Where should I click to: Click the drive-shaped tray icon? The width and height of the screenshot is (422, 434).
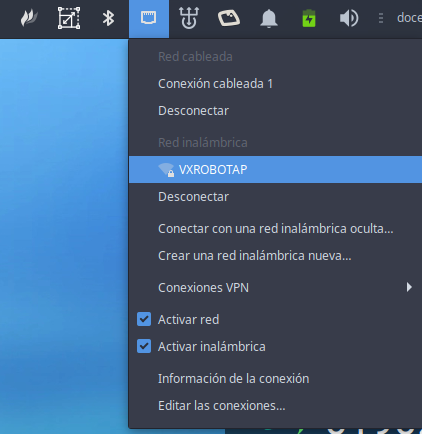click(x=229, y=18)
